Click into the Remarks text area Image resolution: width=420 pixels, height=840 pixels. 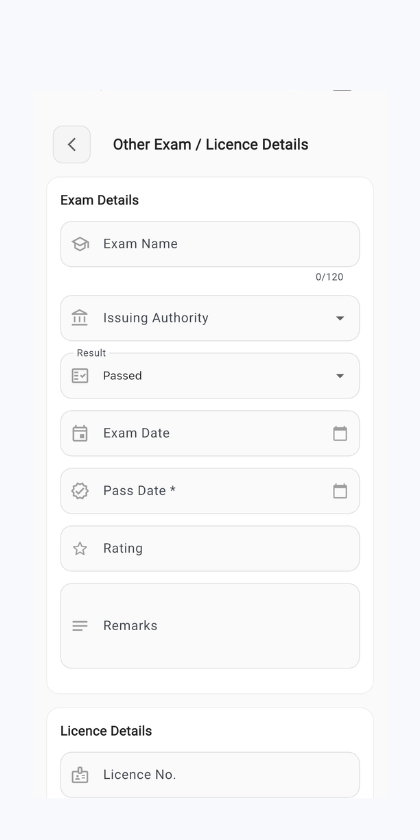pyautogui.click(x=210, y=626)
